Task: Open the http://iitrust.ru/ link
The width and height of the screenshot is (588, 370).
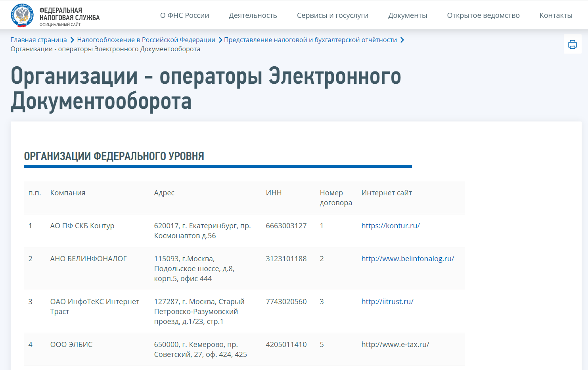Action: pos(387,301)
